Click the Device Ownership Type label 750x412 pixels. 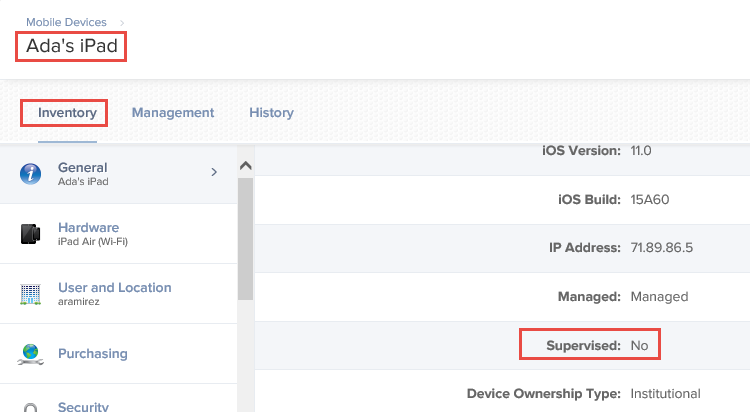point(544,393)
